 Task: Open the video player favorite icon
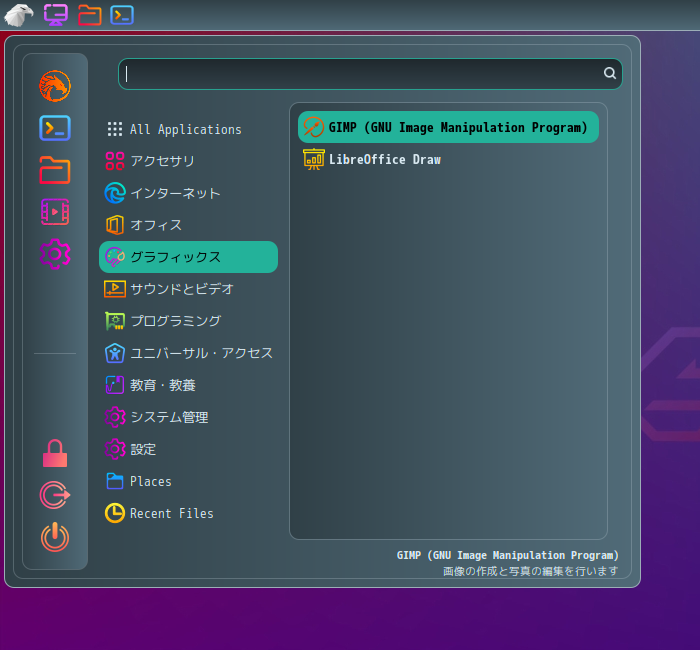[55, 212]
